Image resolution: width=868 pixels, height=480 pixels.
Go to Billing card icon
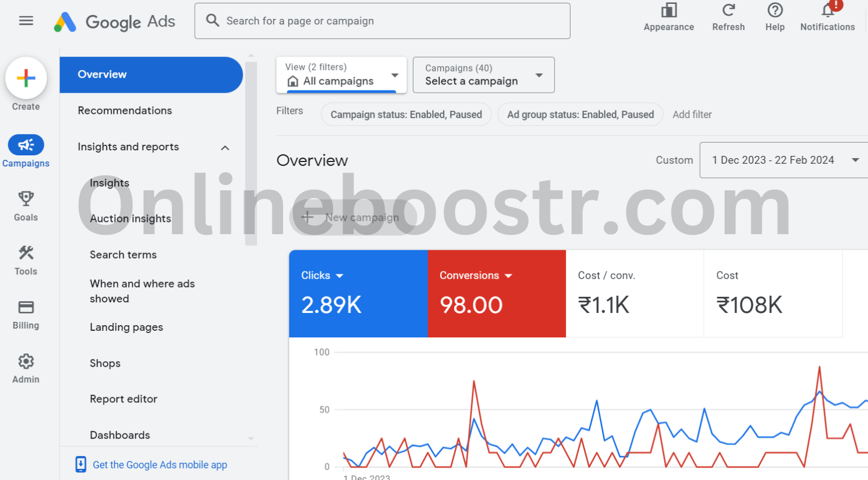coord(26,307)
